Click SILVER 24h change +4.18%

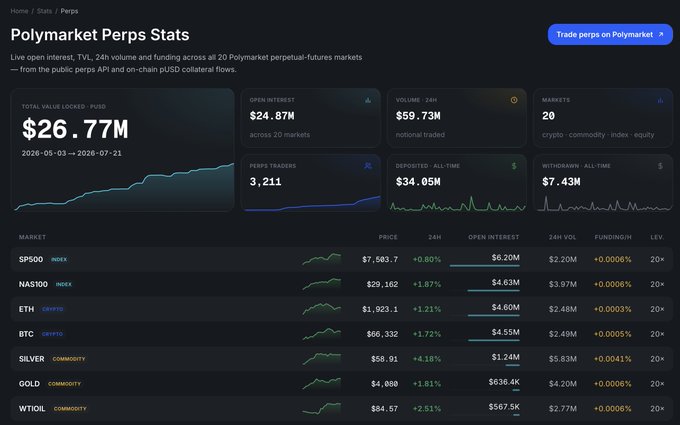click(x=427, y=359)
